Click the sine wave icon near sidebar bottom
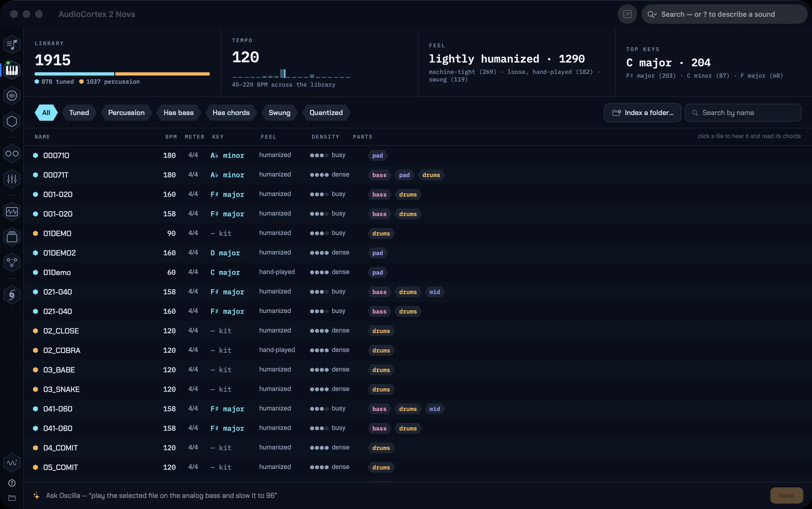 [12, 463]
